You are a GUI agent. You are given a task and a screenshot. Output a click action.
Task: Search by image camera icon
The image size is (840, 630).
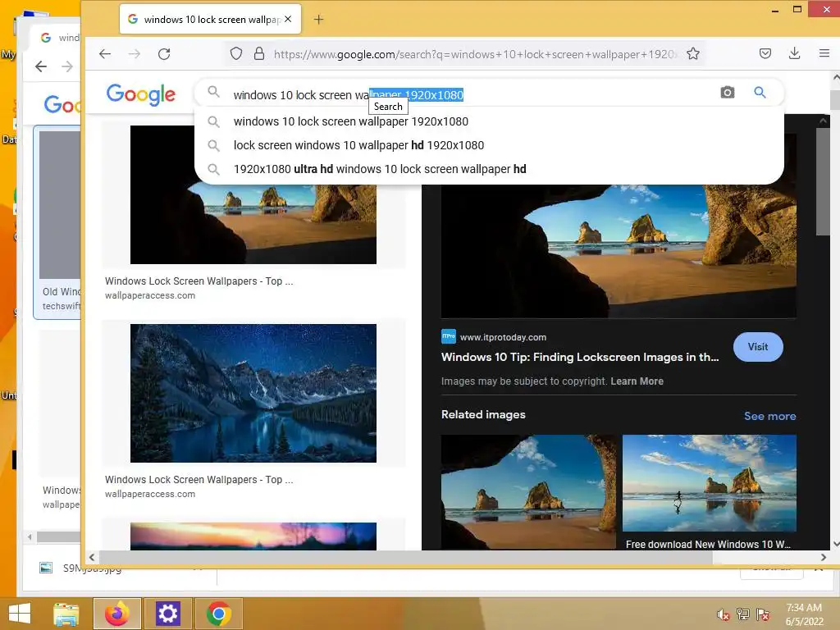(x=727, y=93)
